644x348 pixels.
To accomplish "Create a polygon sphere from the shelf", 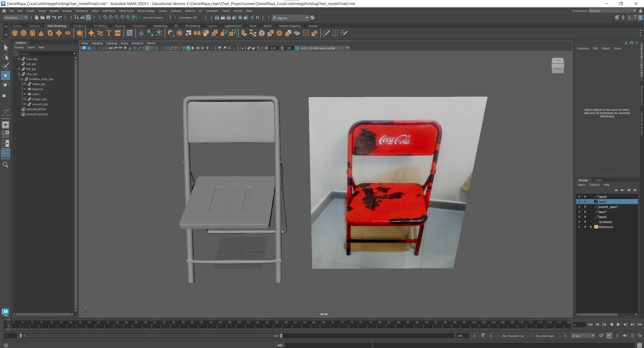I will pos(15,33).
